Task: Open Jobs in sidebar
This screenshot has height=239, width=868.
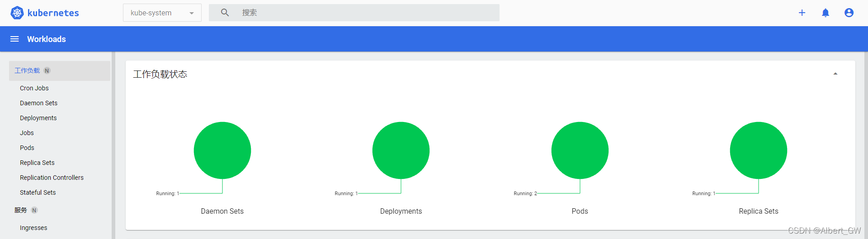Action: point(27,133)
